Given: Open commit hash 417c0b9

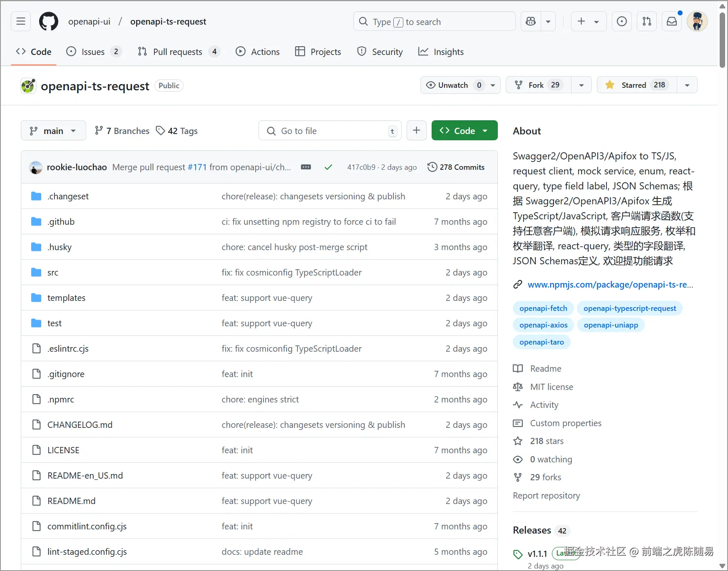Looking at the screenshot, I should (361, 167).
